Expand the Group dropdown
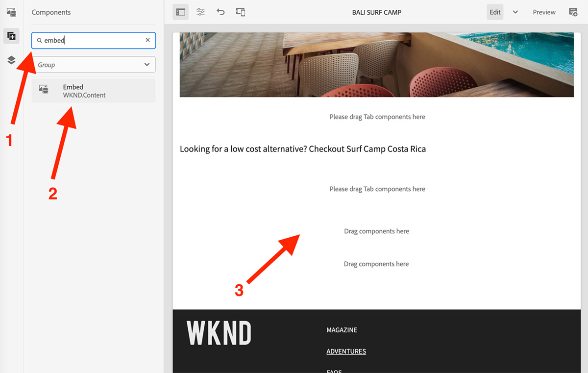 [x=93, y=65]
